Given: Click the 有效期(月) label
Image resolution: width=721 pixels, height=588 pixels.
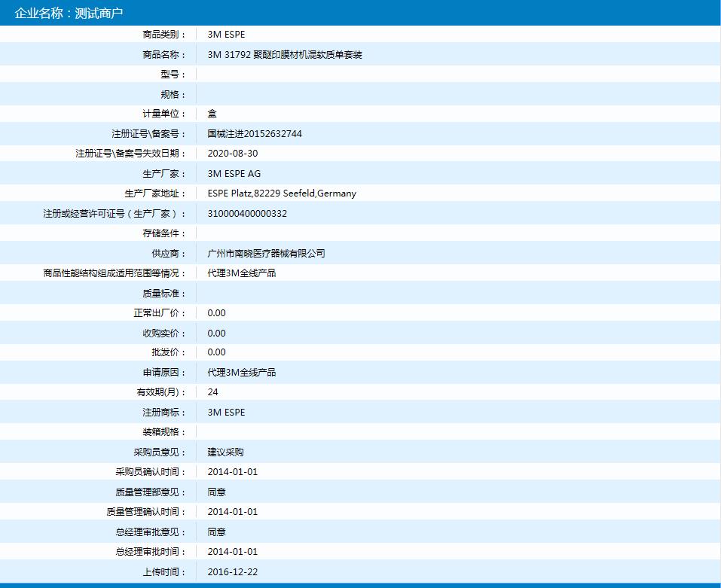Looking at the screenshot, I should coord(162,392).
